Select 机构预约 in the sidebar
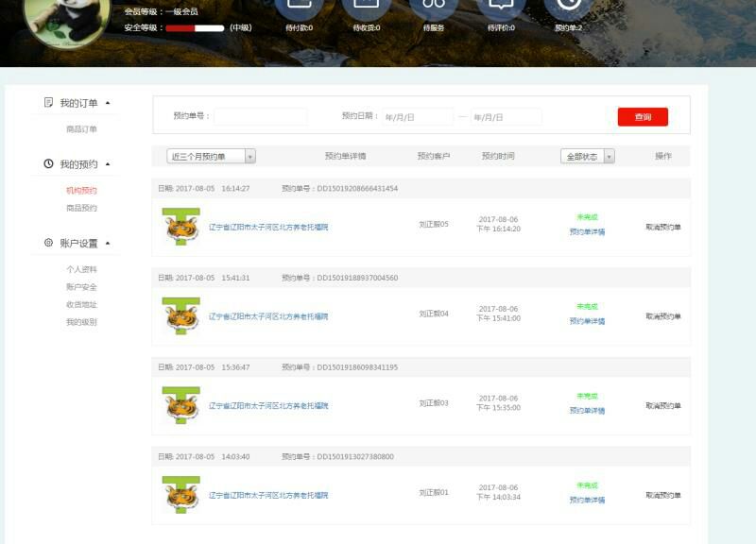 81,191
